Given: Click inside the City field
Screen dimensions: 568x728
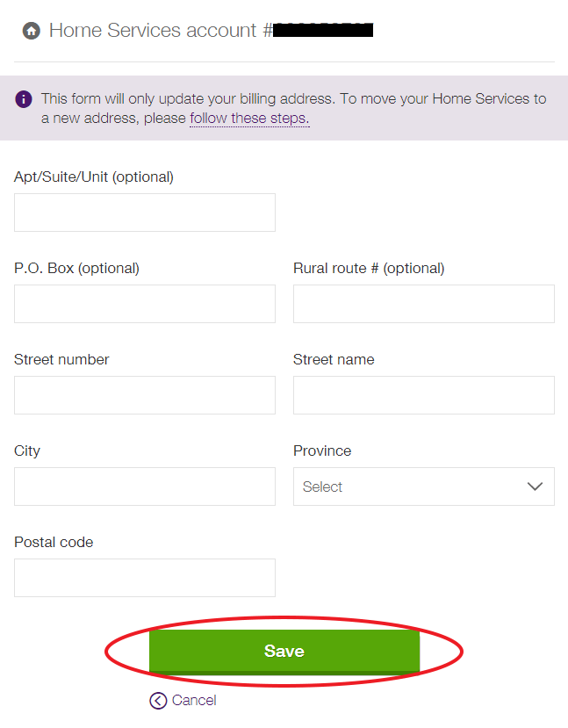Looking at the screenshot, I should (x=144, y=487).
